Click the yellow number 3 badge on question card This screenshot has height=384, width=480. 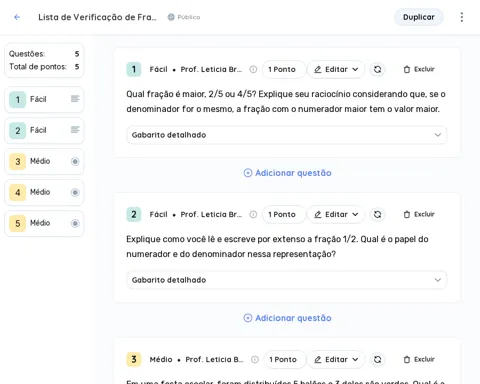[134, 359]
